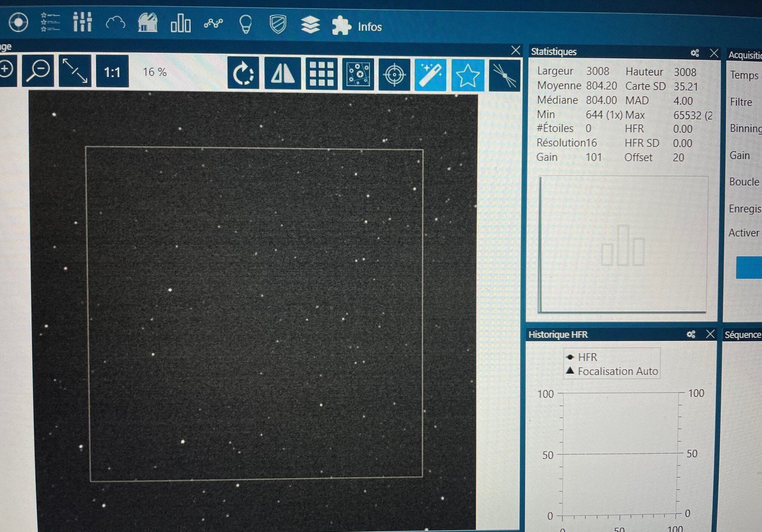762x532 pixels.
Task: Toggle the crosshair overlay icon
Action: pos(394,74)
